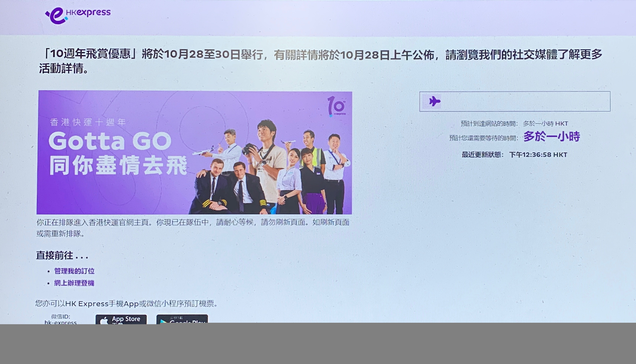Click the 「10週年飛賞優惠」 announcement heading
The width and height of the screenshot is (636, 364).
[x=321, y=61]
